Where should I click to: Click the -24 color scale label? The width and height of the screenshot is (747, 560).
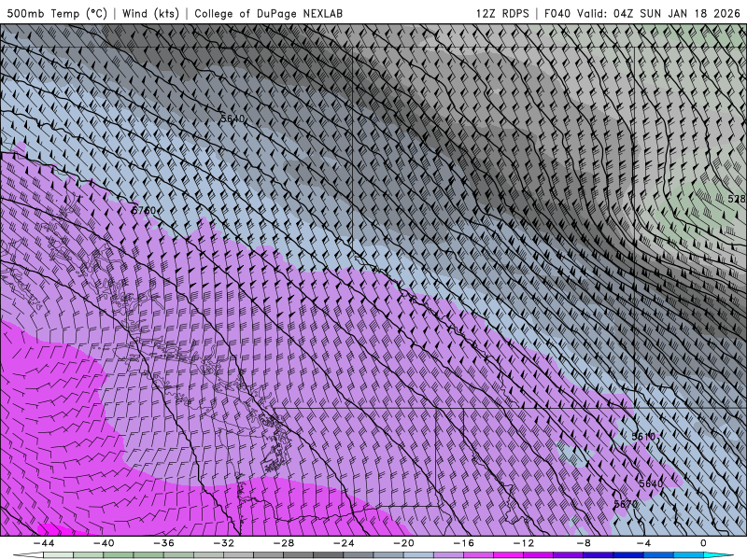[344, 543]
